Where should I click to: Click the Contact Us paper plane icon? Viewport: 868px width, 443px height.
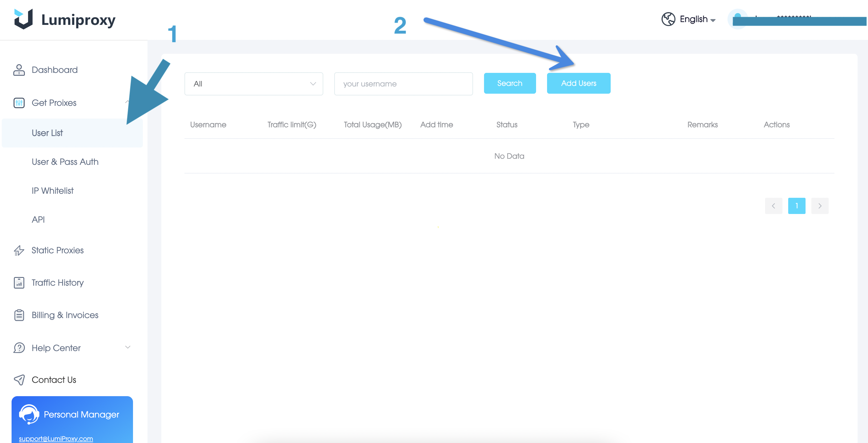point(19,380)
